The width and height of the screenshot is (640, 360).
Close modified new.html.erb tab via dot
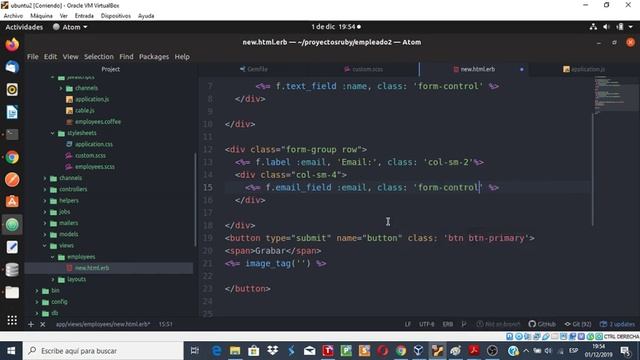(522, 69)
